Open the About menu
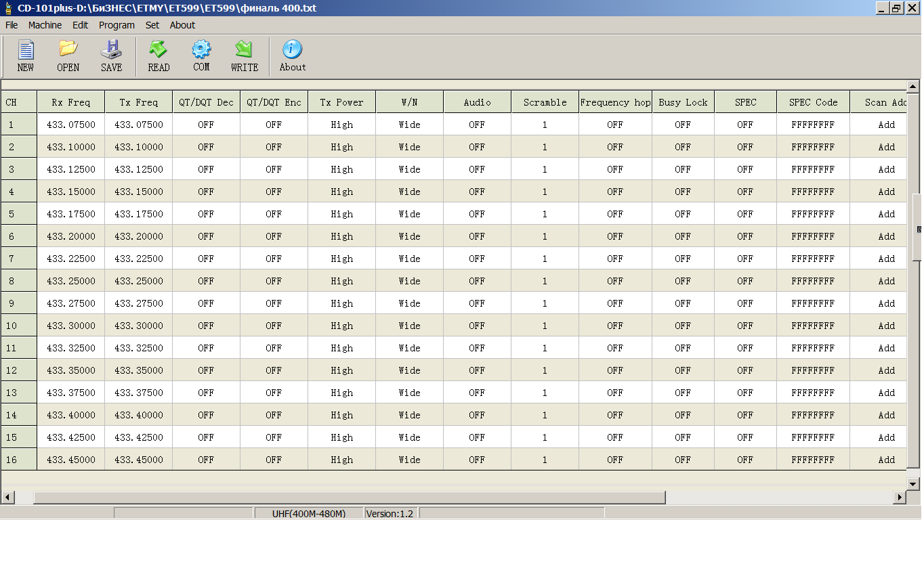Viewport: 924px width, 570px height. pos(182,25)
